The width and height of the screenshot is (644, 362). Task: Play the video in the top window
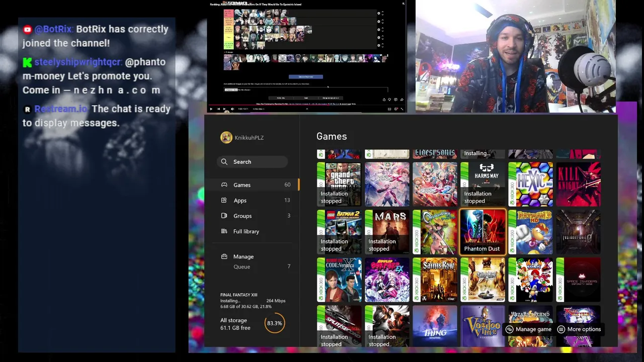(x=211, y=109)
